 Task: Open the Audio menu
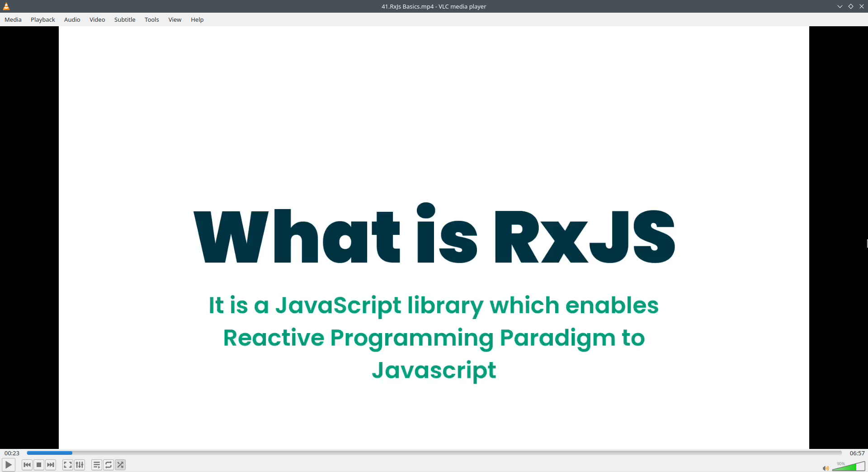click(72, 19)
